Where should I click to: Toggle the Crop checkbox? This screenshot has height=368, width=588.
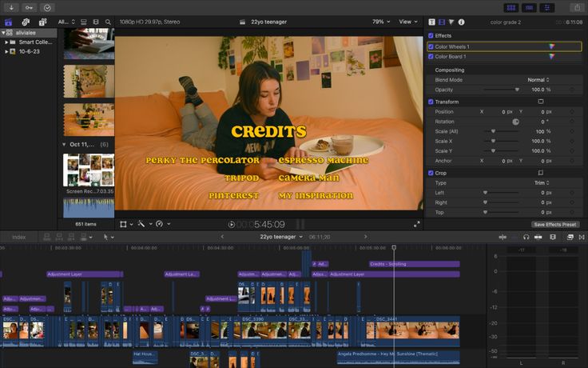point(431,173)
